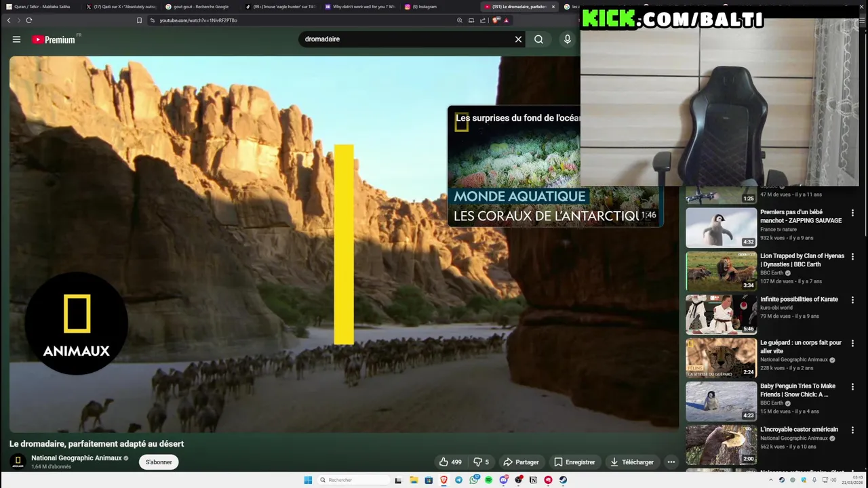Save video with Enregistrer button

point(574,462)
